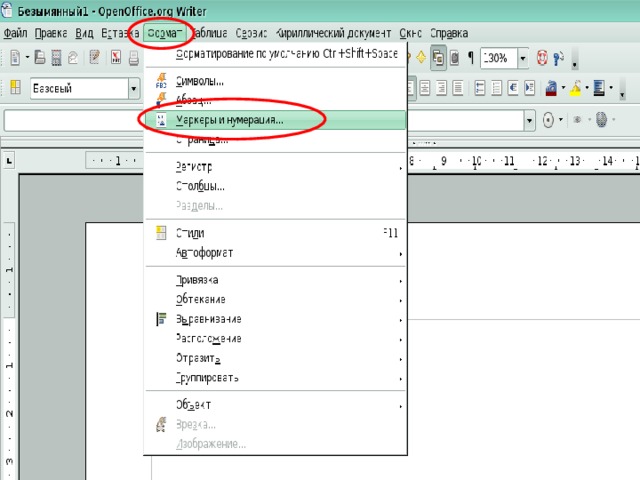Open the Правка menu
This screenshot has height=480, width=640.
coord(51,33)
